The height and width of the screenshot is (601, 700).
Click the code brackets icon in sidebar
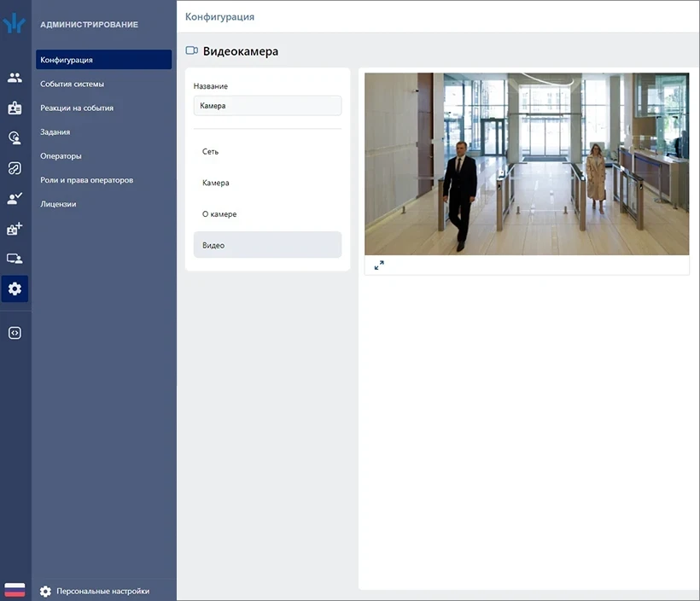pos(15,333)
